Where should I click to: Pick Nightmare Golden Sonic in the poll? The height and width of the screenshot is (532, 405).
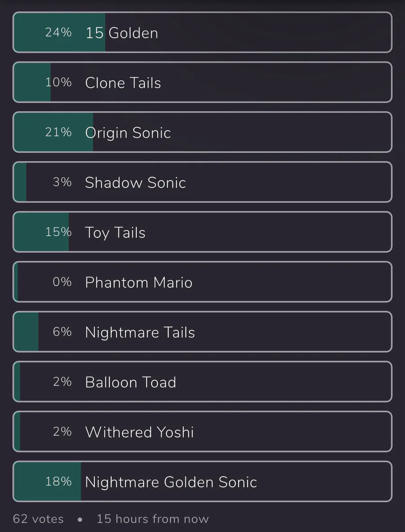(x=202, y=482)
